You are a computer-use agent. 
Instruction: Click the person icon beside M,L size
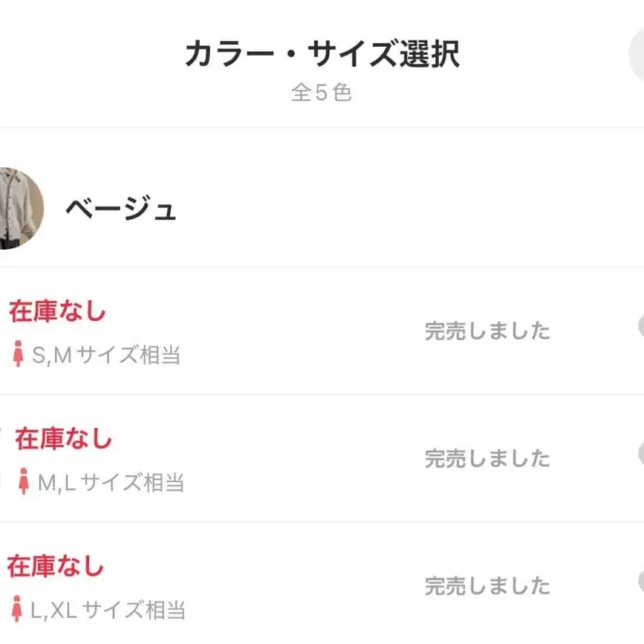pos(24,481)
